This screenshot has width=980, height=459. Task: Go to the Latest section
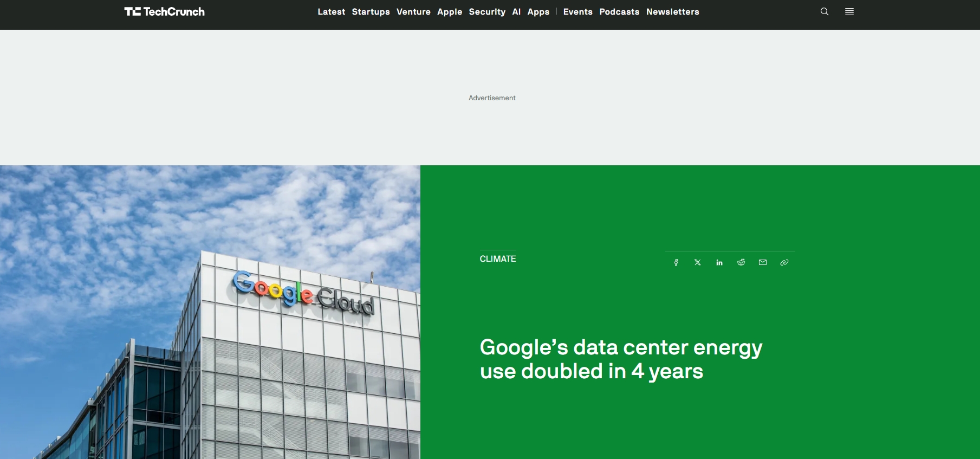pos(332,11)
